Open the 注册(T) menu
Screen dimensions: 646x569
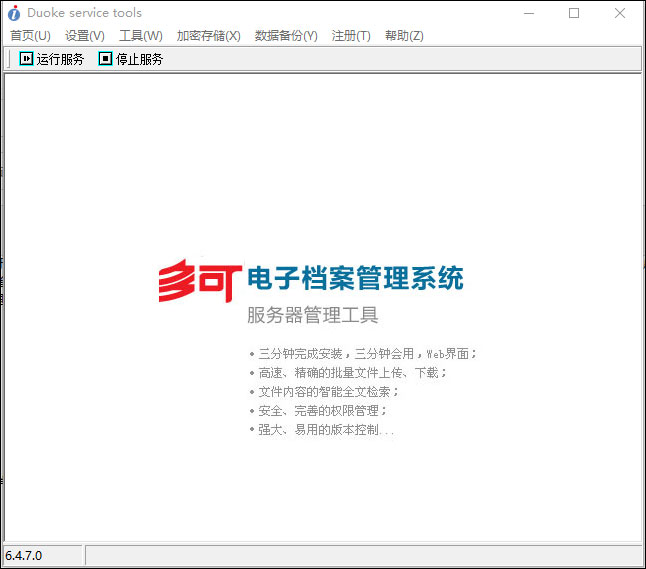[351, 36]
